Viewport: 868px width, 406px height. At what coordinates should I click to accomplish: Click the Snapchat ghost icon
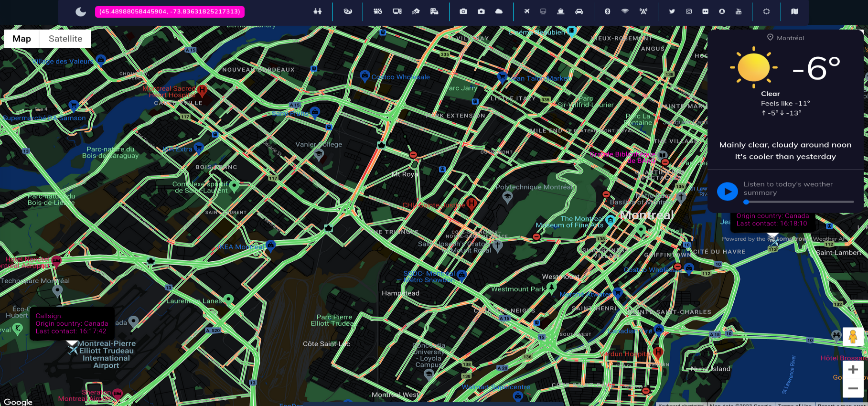[722, 11]
